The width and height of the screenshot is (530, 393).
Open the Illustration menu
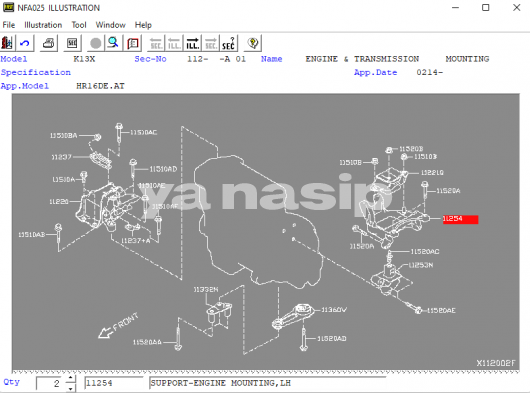tap(43, 25)
